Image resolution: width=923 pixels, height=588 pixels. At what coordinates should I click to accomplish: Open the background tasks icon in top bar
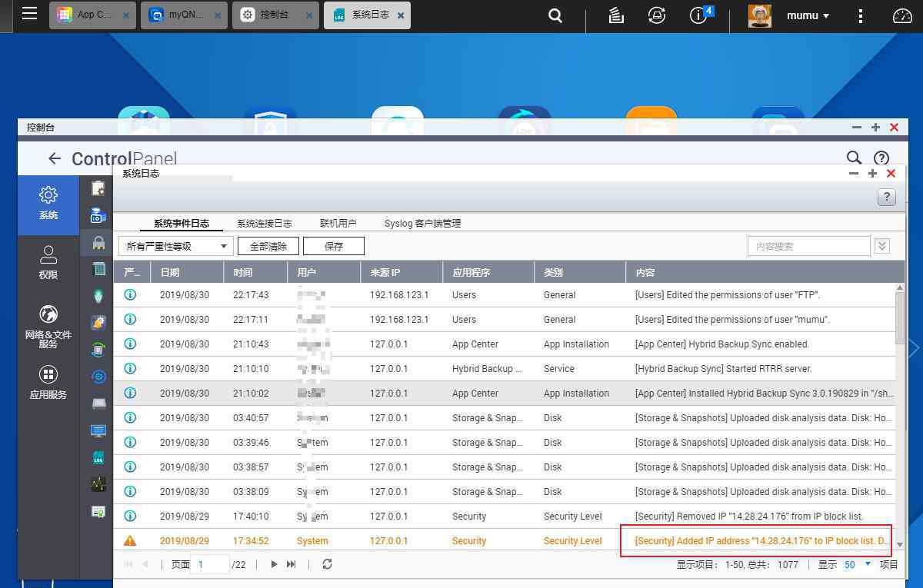pos(616,15)
